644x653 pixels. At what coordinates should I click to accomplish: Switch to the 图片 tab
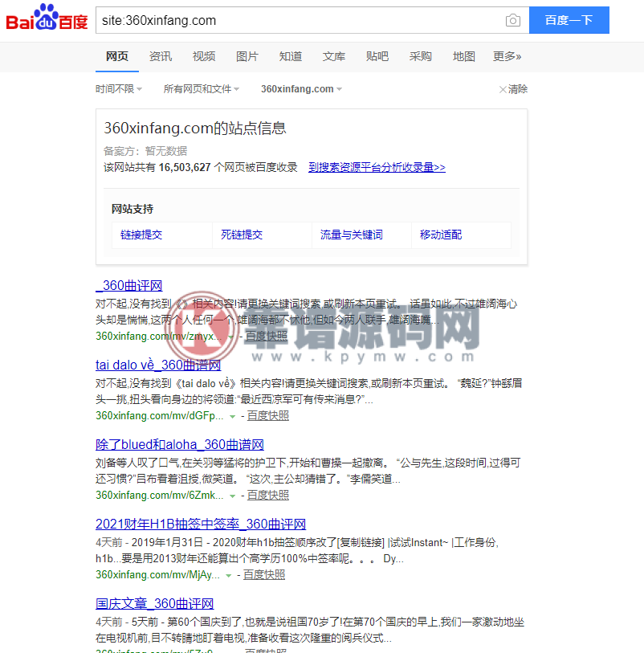[x=247, y=56]
